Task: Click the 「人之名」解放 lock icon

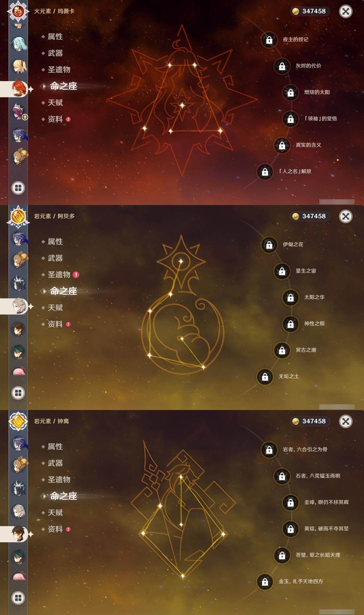Action: (x=265, y=172)
